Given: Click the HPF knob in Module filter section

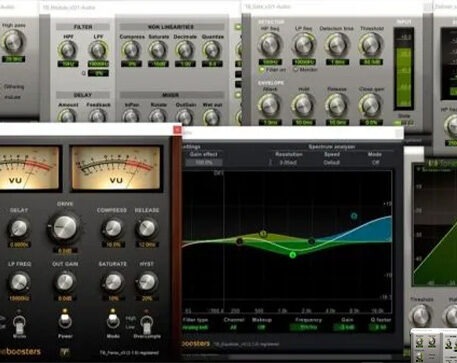Looking at the screenshot, I should coord(68,50).
